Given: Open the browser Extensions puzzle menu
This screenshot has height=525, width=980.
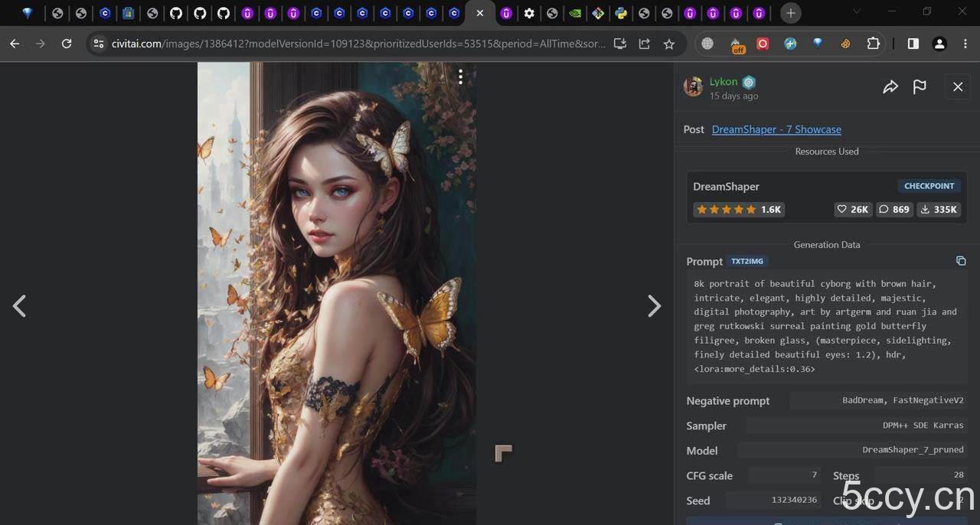Looking at the screenshot, I should (x=873, y=44).
